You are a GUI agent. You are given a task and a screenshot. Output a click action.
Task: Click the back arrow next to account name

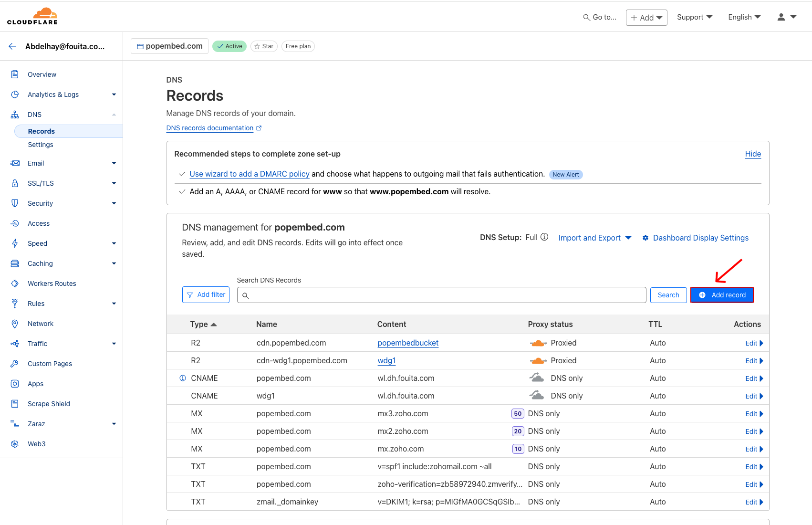click(12, 46)
